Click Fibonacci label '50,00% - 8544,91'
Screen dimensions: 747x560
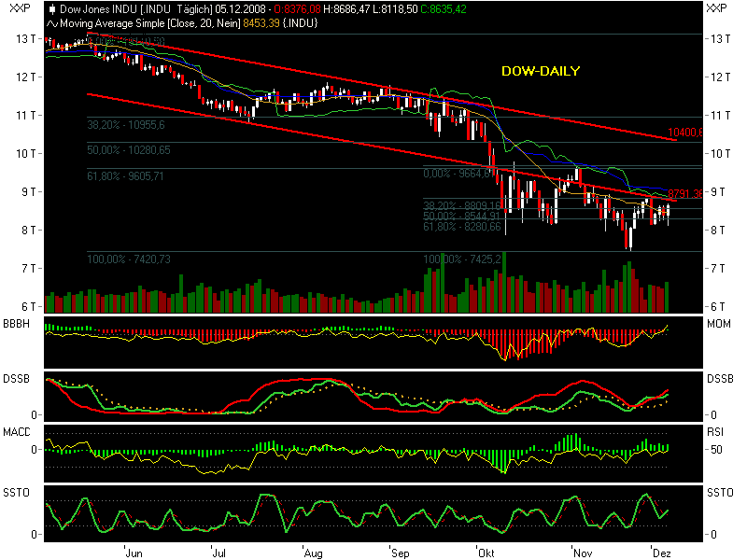pyautogui.click(x=462, y=216)
